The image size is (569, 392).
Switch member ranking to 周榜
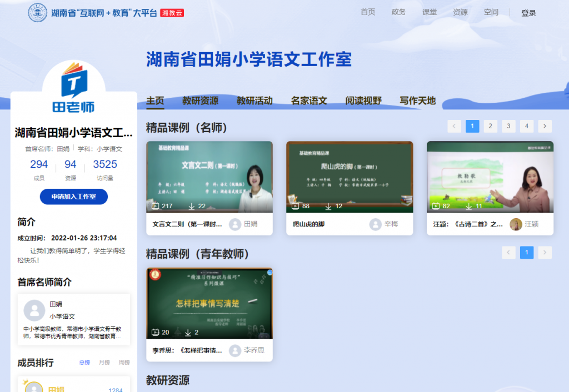point(124,363)
